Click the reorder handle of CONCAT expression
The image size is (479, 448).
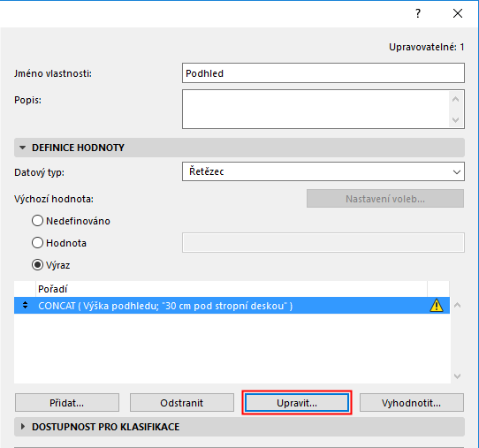(x=25, y=305)
